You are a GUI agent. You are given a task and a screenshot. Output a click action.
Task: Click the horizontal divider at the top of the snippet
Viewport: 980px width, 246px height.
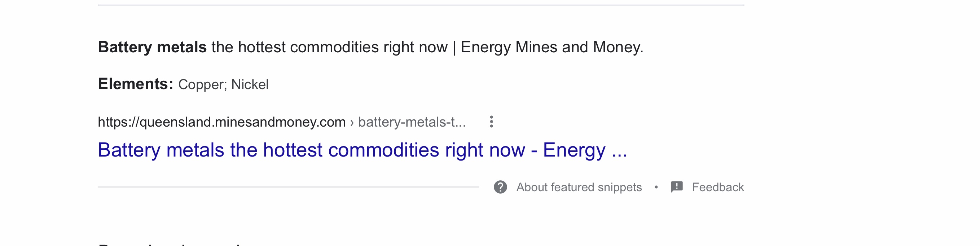(421, 5)
